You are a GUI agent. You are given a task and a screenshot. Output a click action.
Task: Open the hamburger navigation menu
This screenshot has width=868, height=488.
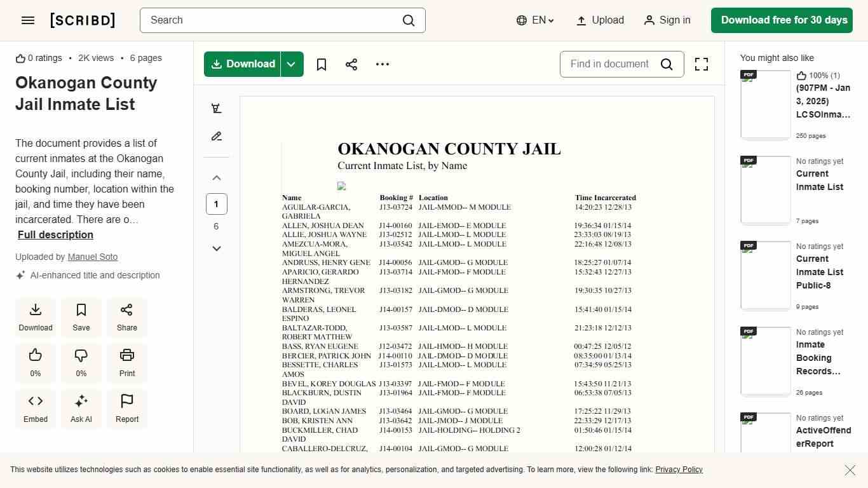pyautogui.click(x=28, y=20)
